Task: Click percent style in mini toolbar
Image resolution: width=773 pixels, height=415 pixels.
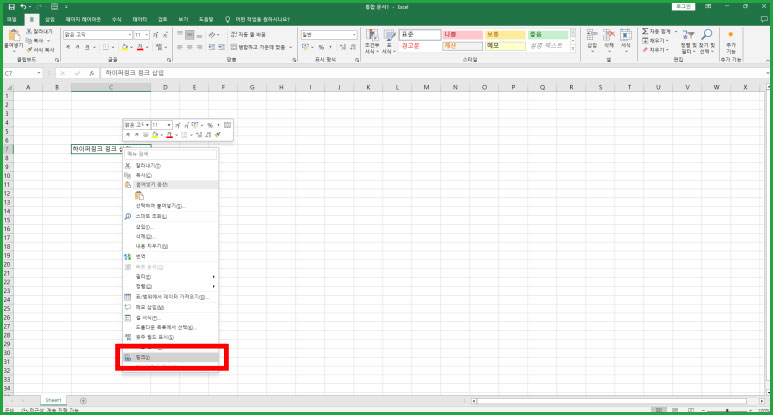Action: (x=210, y=125)
